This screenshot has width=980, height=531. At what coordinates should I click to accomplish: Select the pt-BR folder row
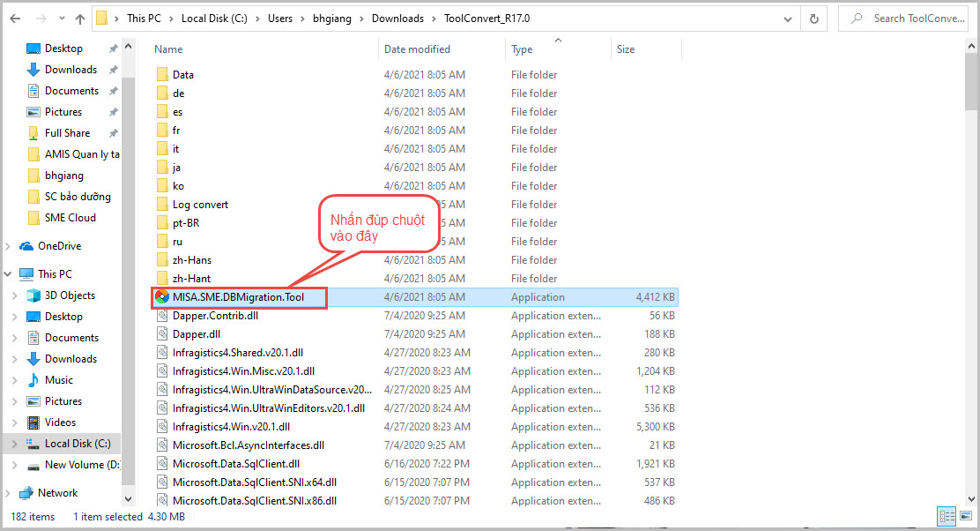click(415, 223)
